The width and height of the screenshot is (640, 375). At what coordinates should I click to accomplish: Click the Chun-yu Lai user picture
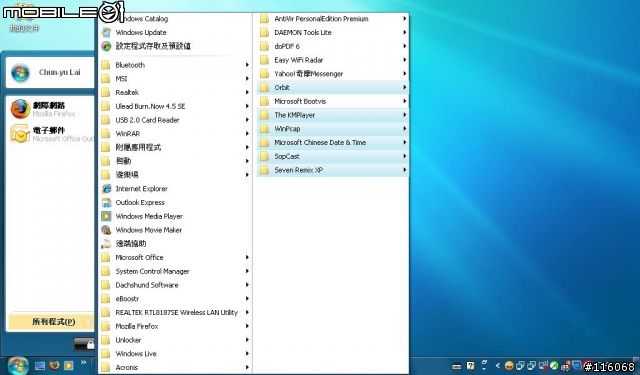[20, 73]
